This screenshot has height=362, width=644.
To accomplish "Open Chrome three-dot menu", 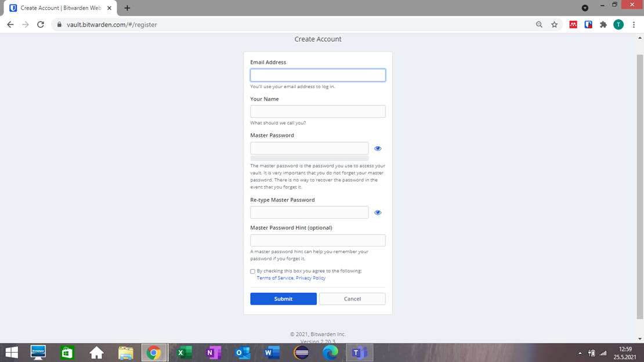I will pos(634,24).
